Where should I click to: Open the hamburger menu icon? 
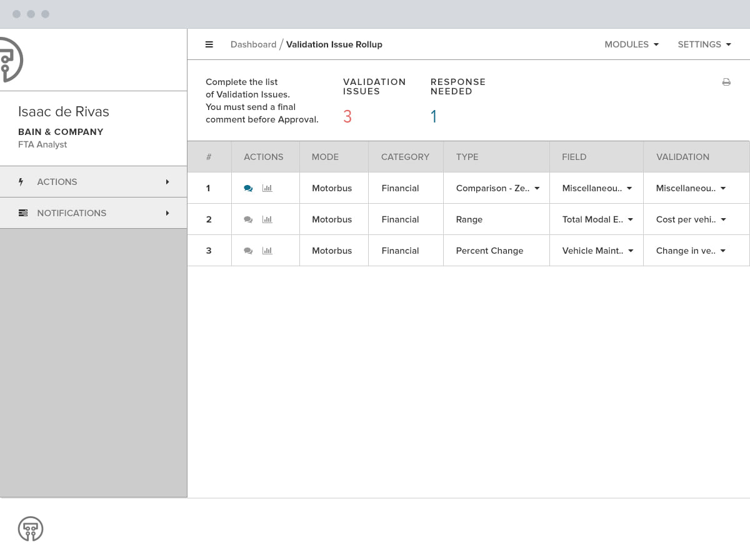209,44
